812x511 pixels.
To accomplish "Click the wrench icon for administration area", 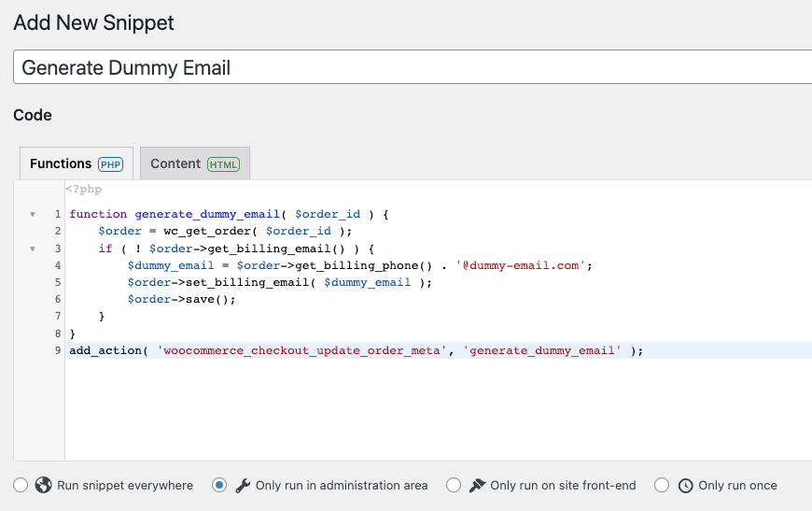I will tap(243, 485).
